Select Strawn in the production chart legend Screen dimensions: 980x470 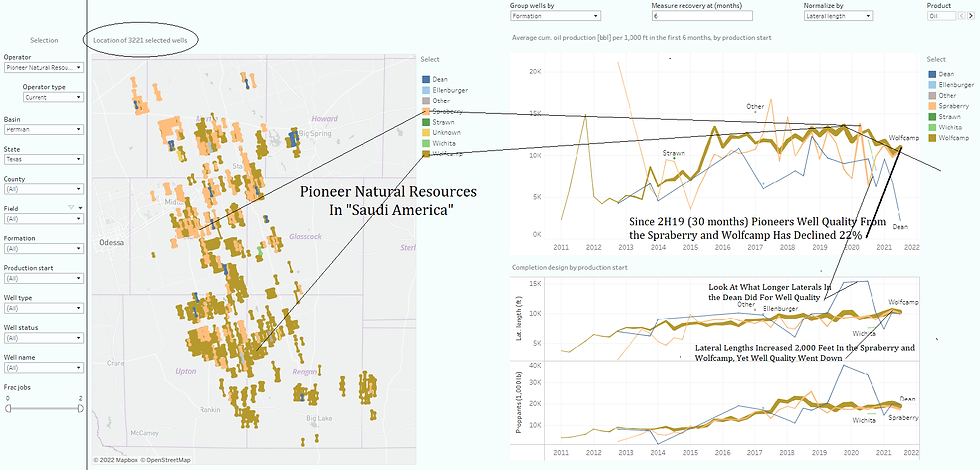click(x=944, y=116)
